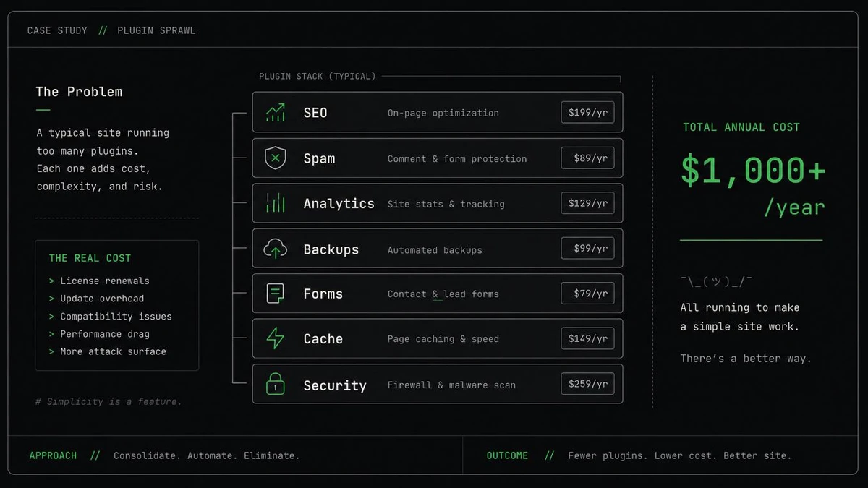
Task: Click the $149/yr Cache price tag
Action: pyautogui.click(x=587, y=338)
